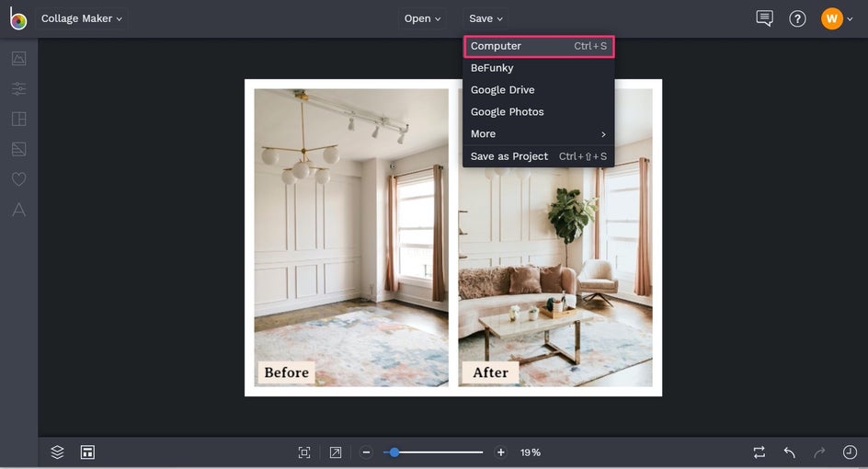Open the history clock icon
The image size is (868, 469).
point(850,452)
